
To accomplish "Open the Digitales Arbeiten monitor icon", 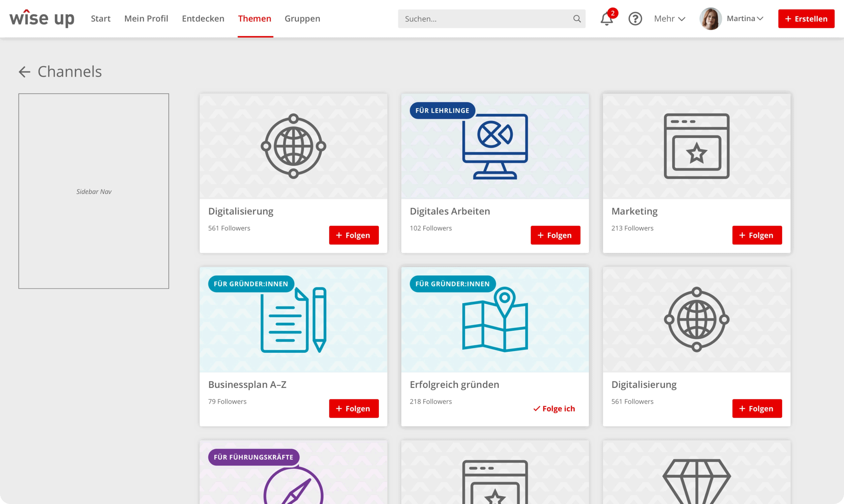I will tap(495, 146).
